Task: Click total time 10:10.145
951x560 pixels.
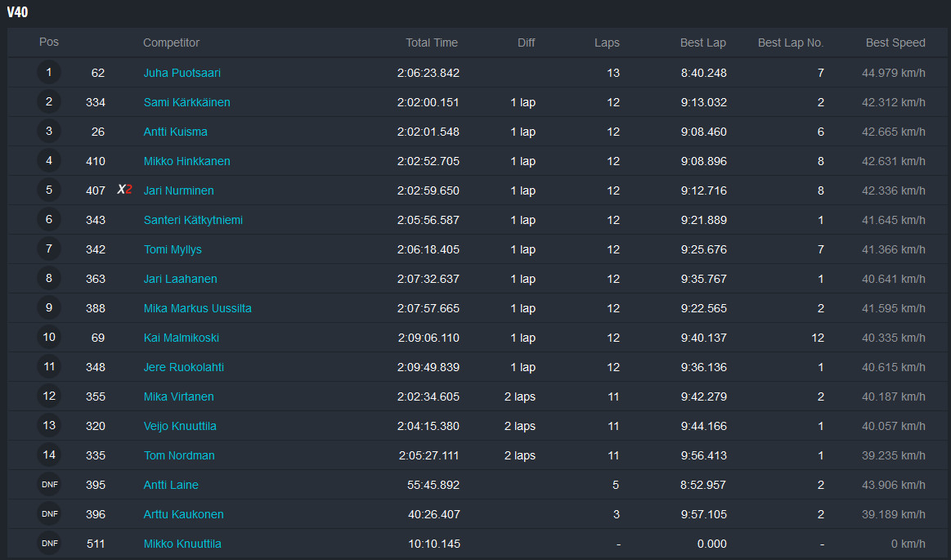Action: coord(433,544)
